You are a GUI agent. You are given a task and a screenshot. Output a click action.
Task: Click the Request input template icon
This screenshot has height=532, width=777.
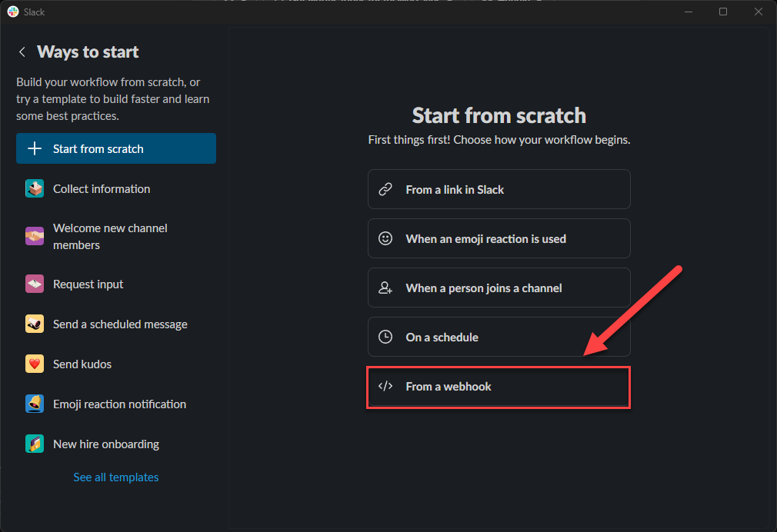point(35,284)
